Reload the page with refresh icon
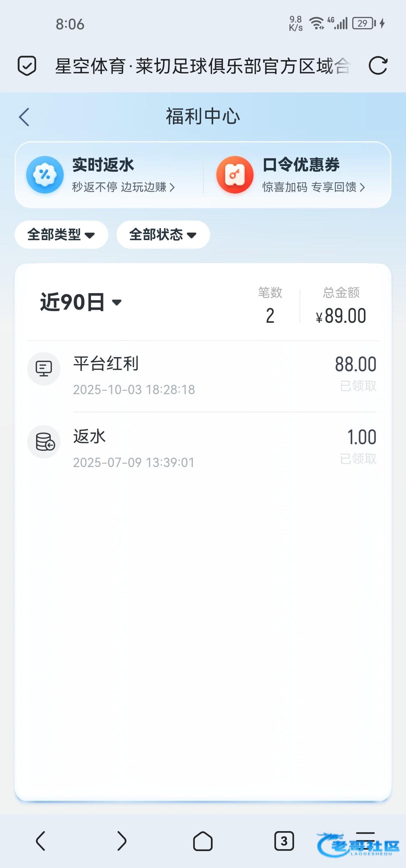This screenshot has width=406, height=868. pyautogui.click(x=378, y=66)
